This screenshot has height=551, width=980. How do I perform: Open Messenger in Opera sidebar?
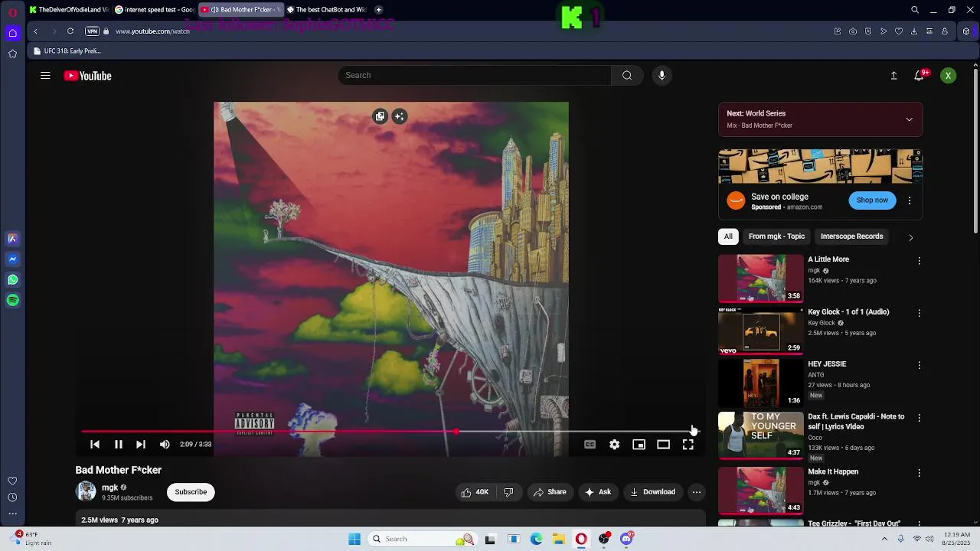pyautogui.click(x=12, y=259)
